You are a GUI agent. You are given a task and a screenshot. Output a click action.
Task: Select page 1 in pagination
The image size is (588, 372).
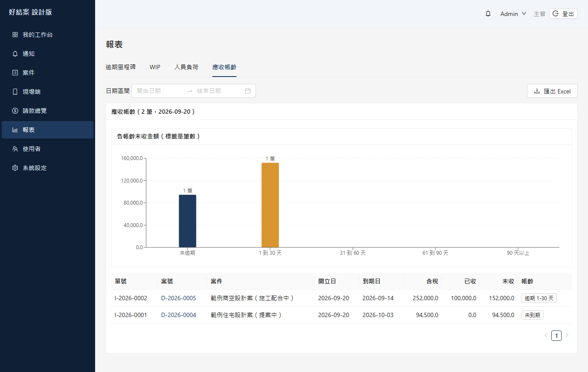(x=556, y=335)
